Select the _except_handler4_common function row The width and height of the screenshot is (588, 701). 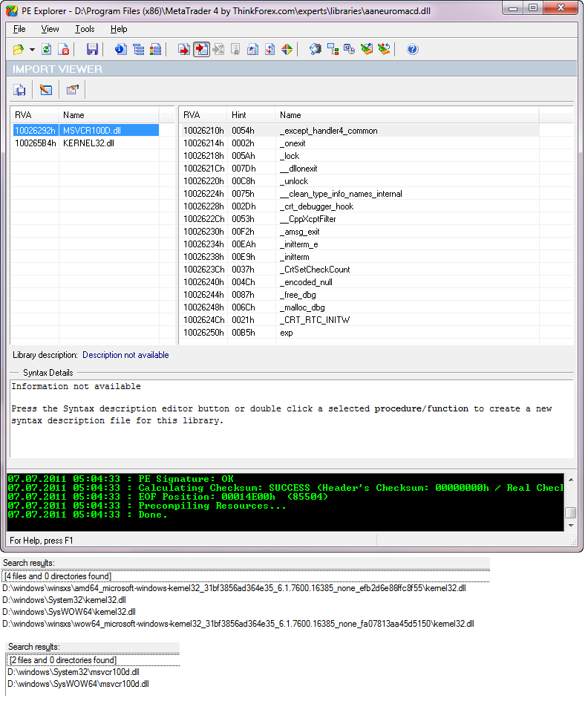pos(359,131)
